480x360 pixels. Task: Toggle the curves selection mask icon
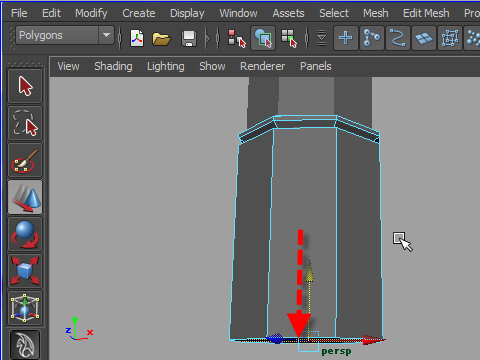398,38
